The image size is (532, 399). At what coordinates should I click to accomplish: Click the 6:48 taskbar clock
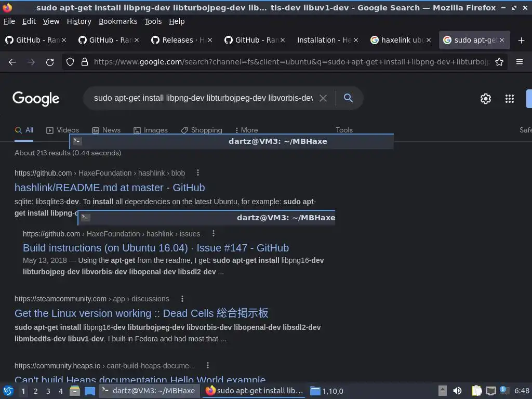pos(522,391)
